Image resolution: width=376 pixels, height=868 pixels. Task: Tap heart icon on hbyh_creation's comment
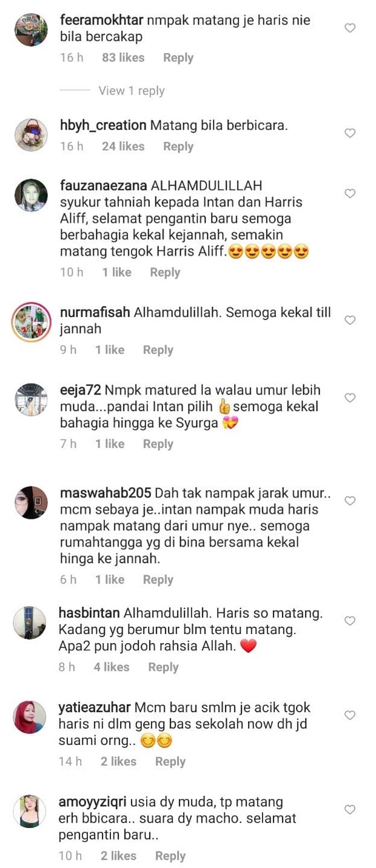click(x=350, y=133)
